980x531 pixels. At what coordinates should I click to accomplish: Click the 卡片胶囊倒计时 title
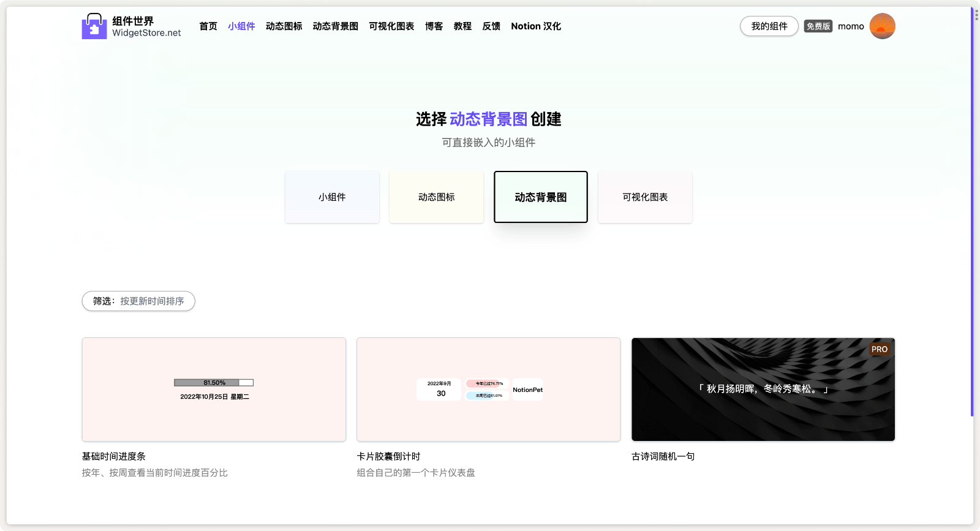pos(388,456)
